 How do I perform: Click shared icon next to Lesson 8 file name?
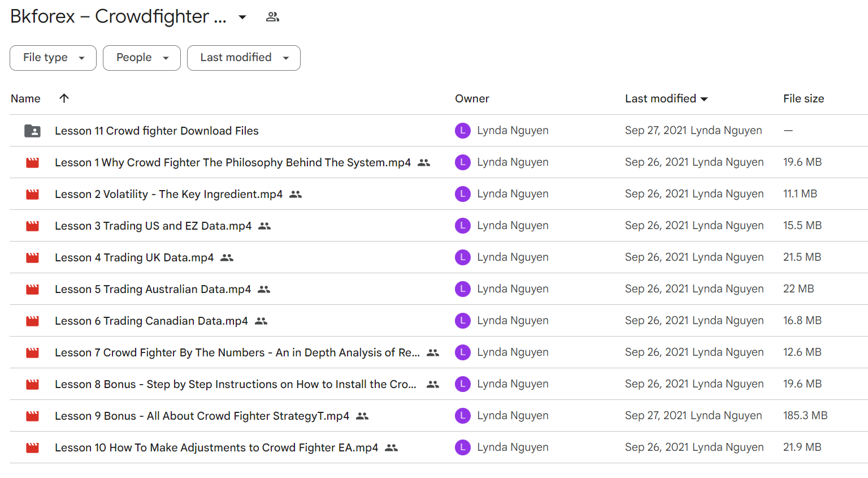coord(433,384)
